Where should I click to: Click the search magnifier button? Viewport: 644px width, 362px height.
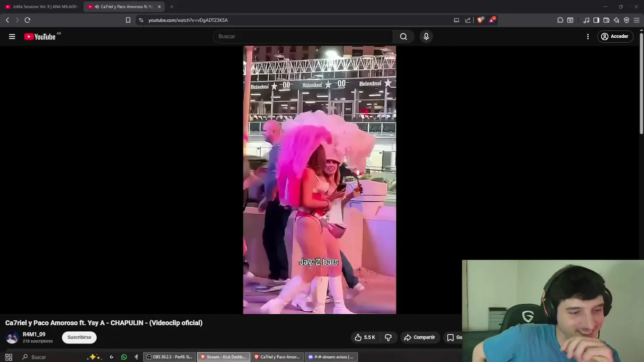click(x=404, y=36)
